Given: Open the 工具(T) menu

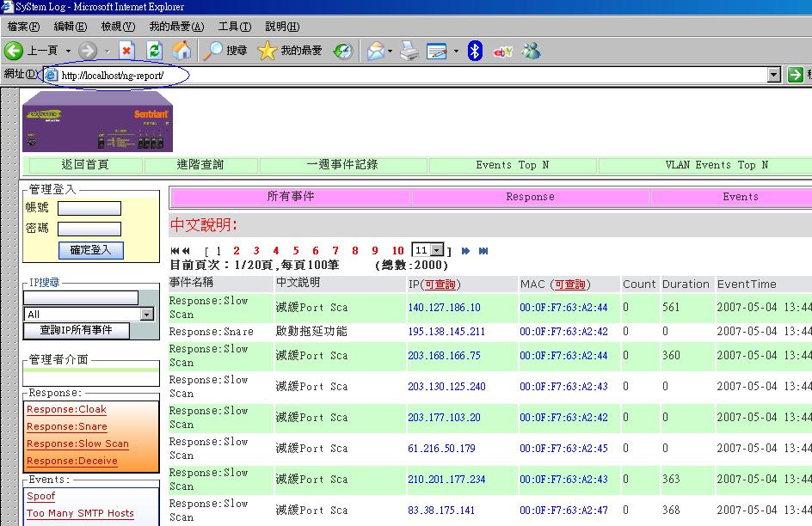Looking at the screenshot, I should pos(235,27).
